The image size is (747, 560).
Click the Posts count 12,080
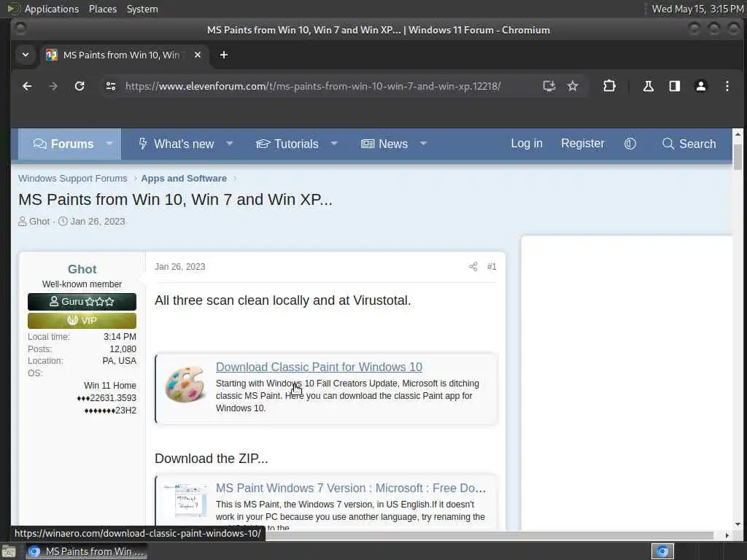click(123, 349)
